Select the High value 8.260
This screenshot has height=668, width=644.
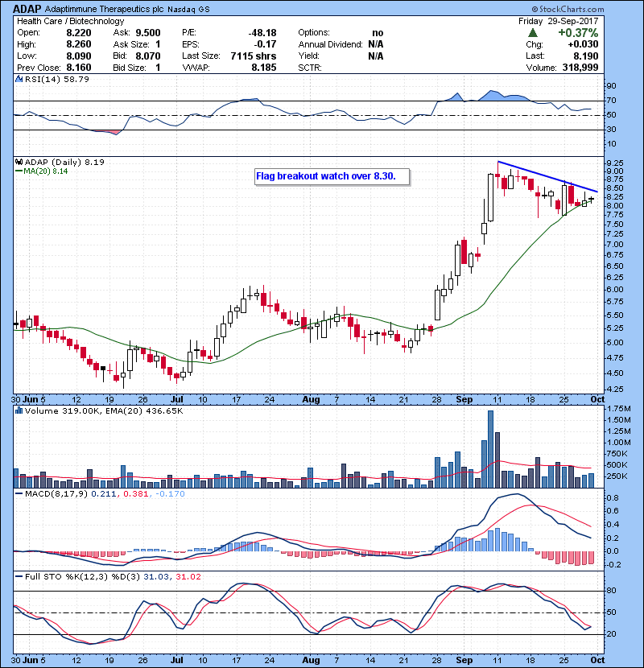tap(79, 44)
